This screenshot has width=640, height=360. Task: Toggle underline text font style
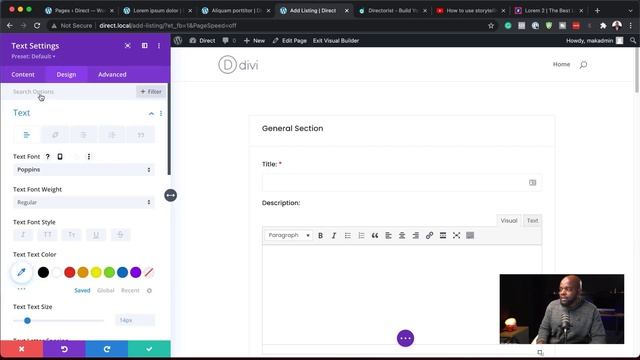(x=96, y=235)
